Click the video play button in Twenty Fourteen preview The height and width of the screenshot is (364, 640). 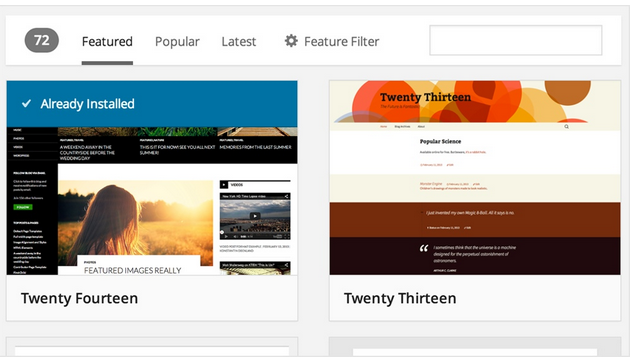point(255,216)
